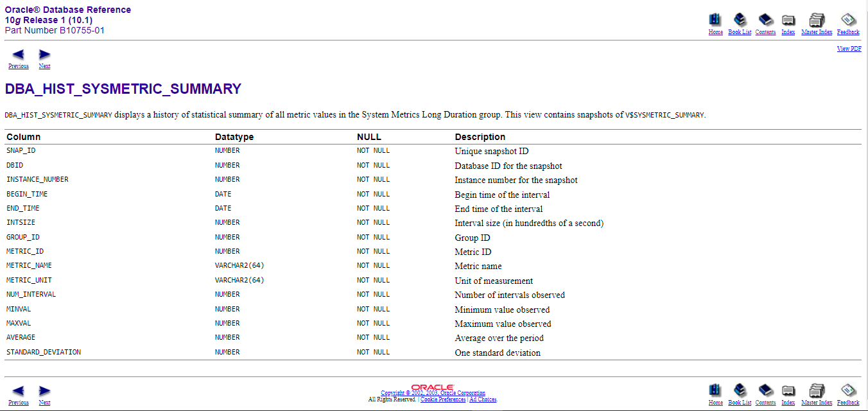Open the top Book List icon
This screenshot has width=868, height=411.
740,20
